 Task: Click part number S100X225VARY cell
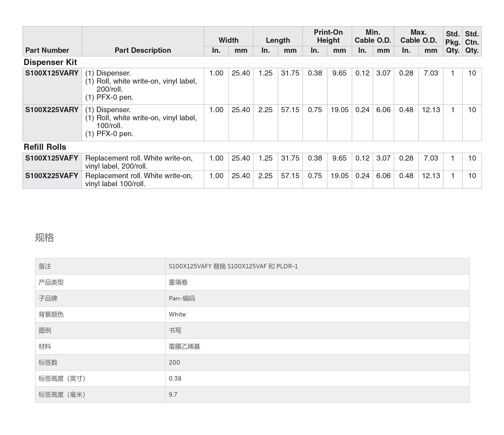(x=52, y=110)
